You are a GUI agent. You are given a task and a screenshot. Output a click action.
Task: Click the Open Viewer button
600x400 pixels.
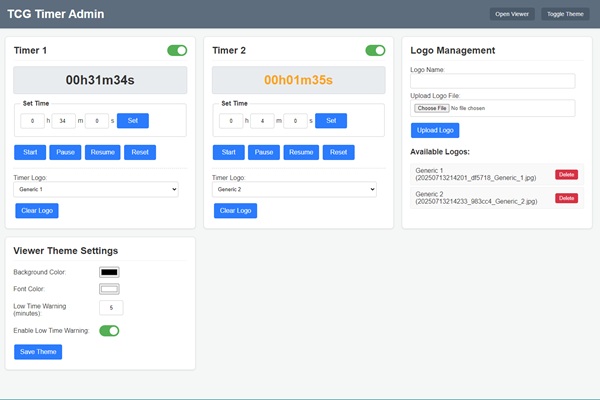coord(512,14)
